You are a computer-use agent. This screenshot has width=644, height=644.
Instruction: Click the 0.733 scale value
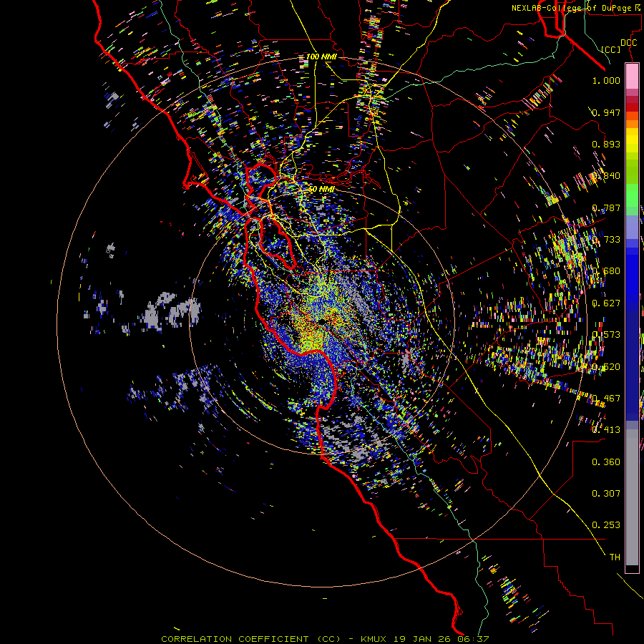pyautogui.click(x=606, y=240)
